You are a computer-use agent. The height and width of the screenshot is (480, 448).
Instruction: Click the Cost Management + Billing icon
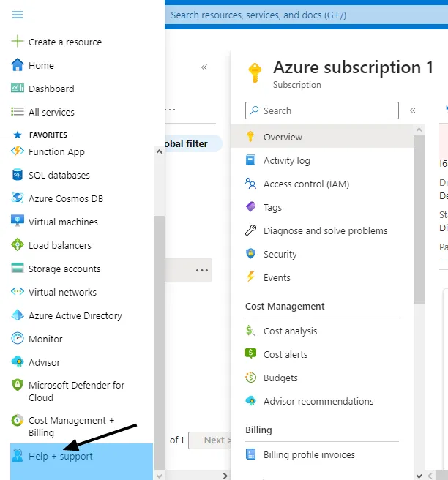18,420
